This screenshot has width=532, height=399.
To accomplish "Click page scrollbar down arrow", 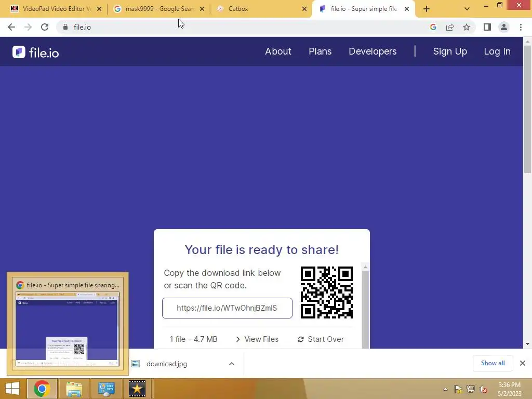I will pyautogui.click(x=527, y=344).
